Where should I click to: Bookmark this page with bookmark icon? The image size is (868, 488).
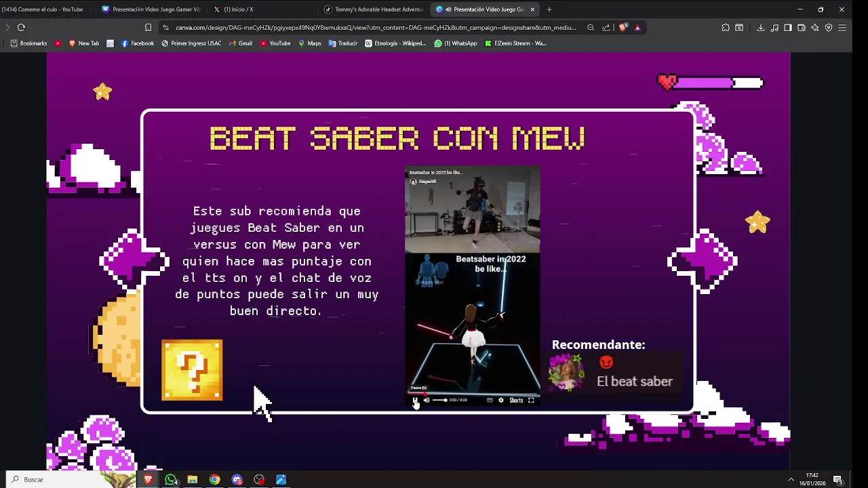coord(148,28)
